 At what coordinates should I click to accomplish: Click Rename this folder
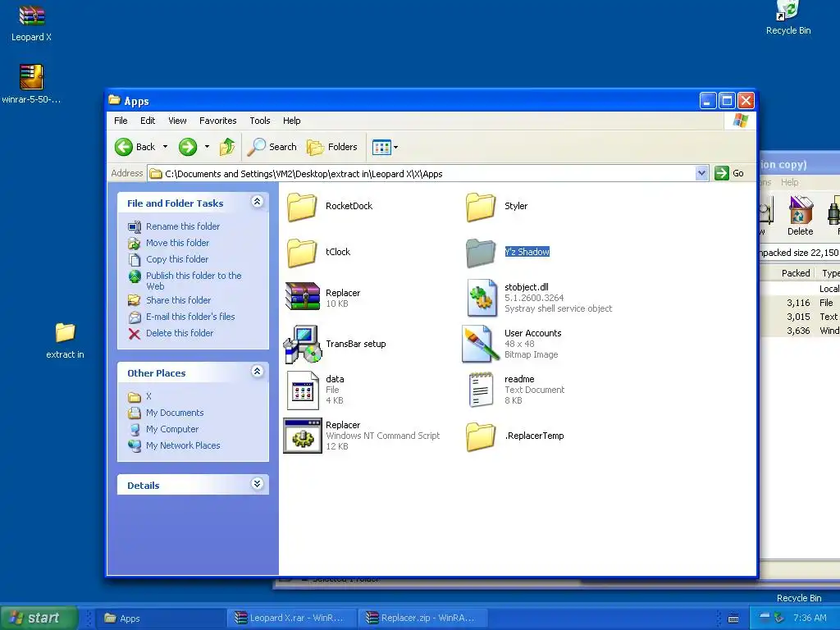(x=183, y=226)
